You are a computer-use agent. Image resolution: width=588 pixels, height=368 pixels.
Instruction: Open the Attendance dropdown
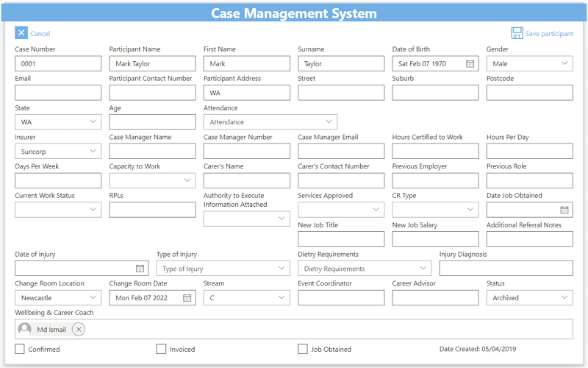[x=270, y=122]
